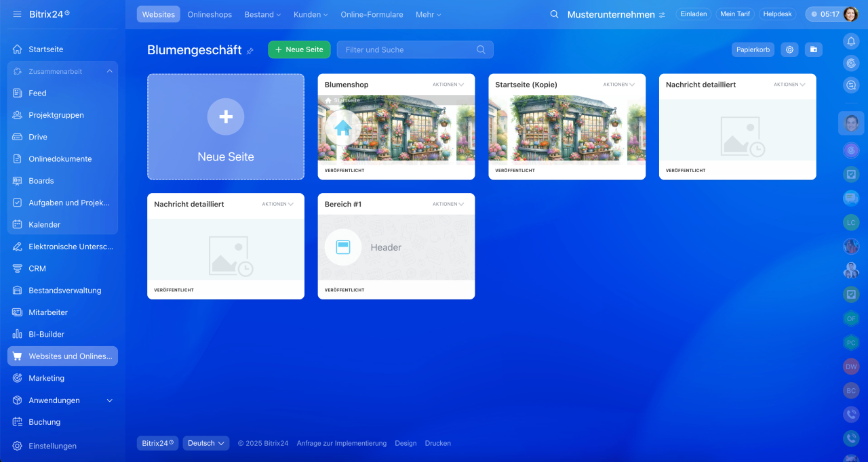The height and width of the screenshot is (462, 868).
Task: Focus the Filter und Suche field
Action: [x=415, y=49]
